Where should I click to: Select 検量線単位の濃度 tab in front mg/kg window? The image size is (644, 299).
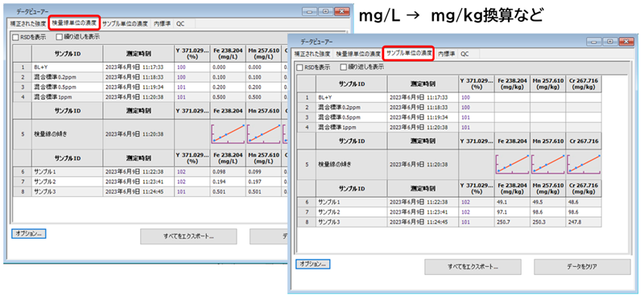tap(357, 54)
